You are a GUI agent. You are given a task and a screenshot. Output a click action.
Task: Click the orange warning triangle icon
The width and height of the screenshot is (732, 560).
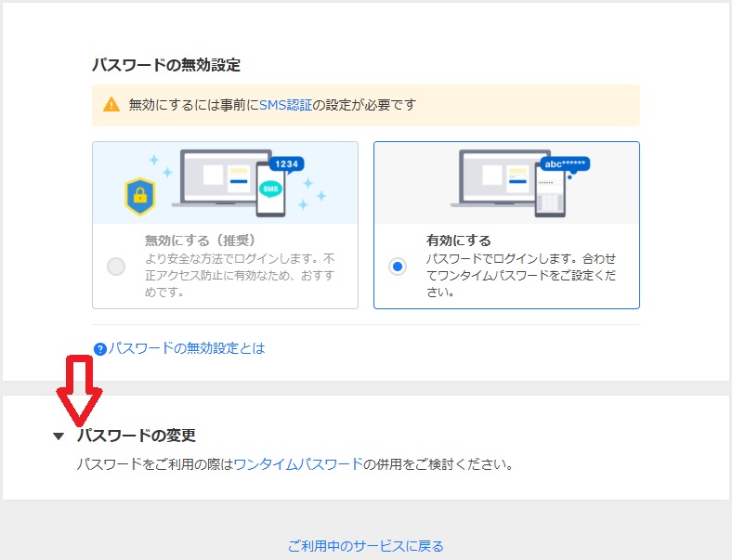[x=111, y=105]
